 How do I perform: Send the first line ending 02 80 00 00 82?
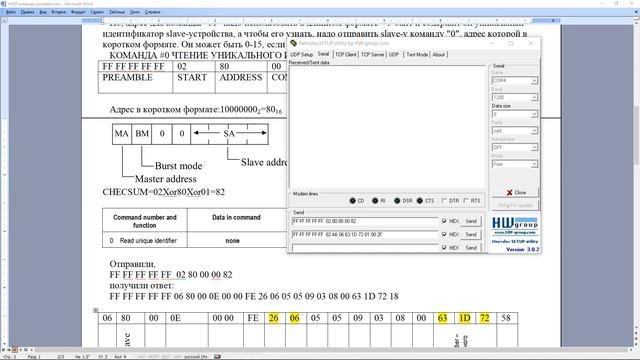pos(471,221)
